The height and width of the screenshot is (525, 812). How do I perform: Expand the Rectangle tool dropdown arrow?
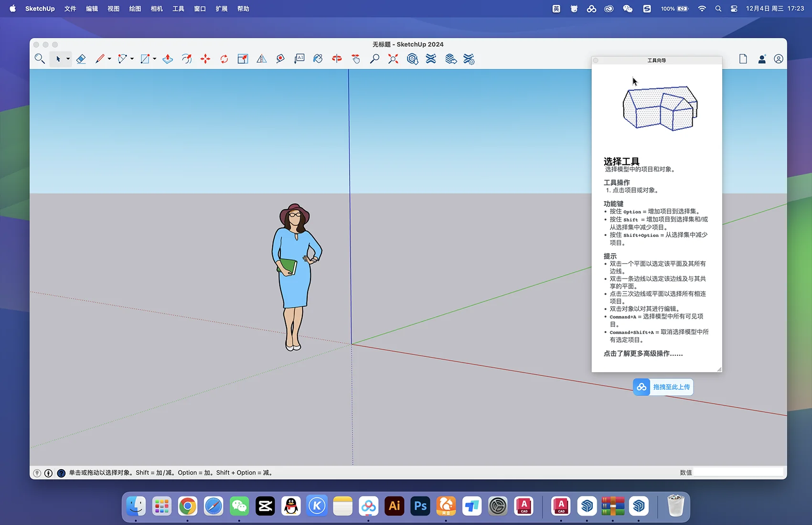point(154,59)
